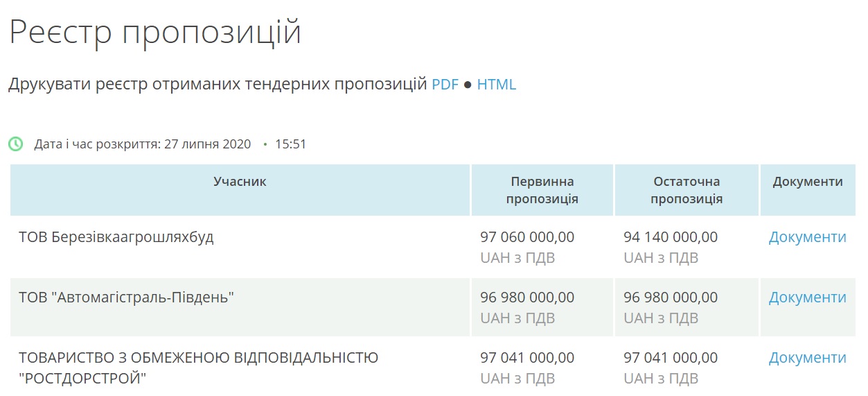Open the HTML print link

(x=497, y=85)
